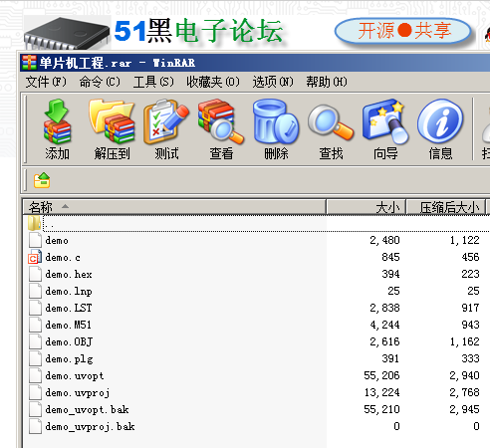
Task: Click the chip image in forum banner
Action: 67,33
